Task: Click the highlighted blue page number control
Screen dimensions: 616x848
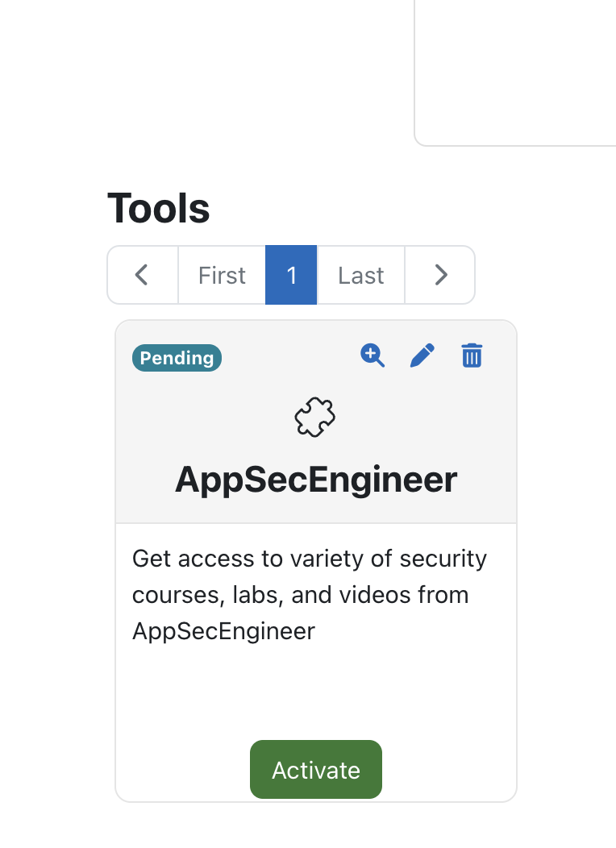Action: tap(291, 275)
